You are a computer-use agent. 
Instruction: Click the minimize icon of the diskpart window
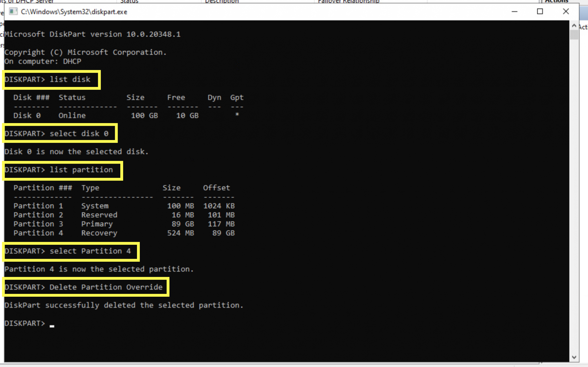(514, 11)
